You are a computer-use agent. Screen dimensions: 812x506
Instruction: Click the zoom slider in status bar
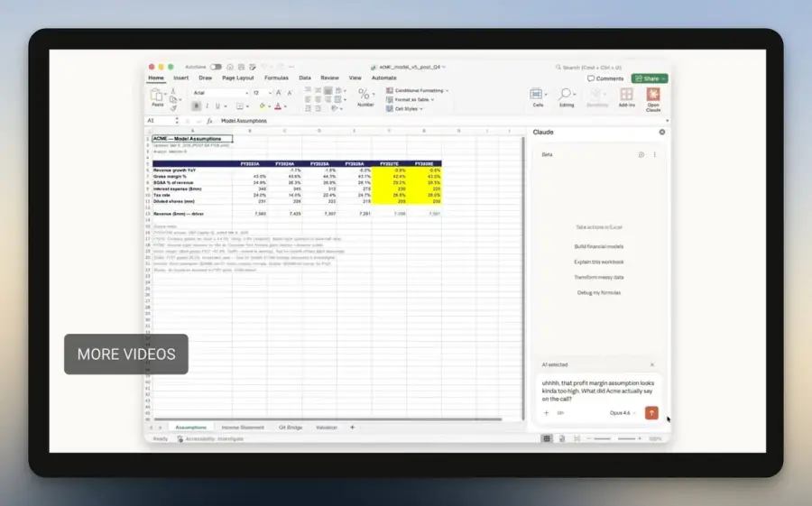[x=614, y=438]
